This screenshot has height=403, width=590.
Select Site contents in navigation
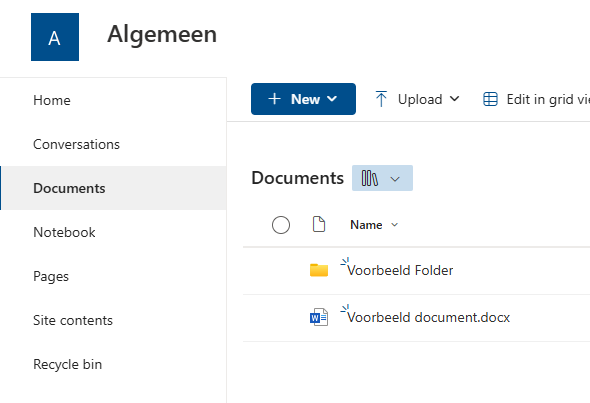click(73, 320)
